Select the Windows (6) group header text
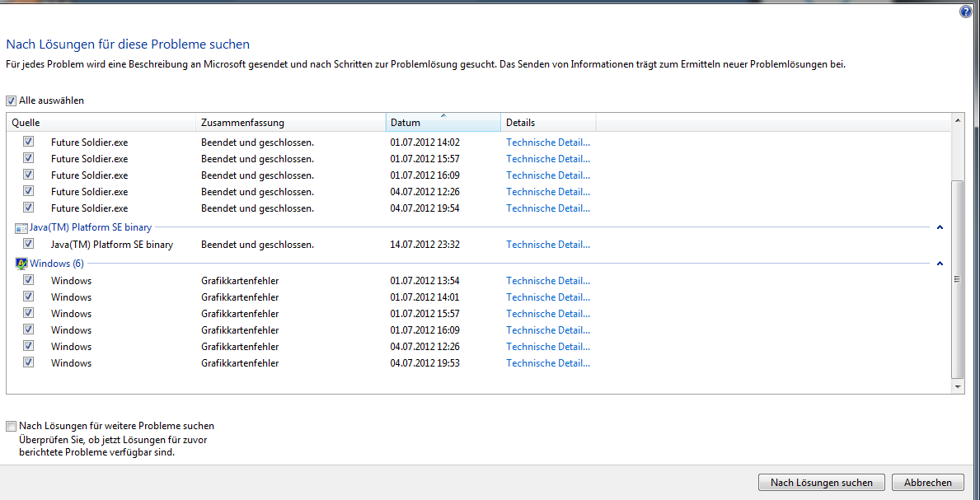The width and height of the screenshot is (980, 500). pos(57,264)
